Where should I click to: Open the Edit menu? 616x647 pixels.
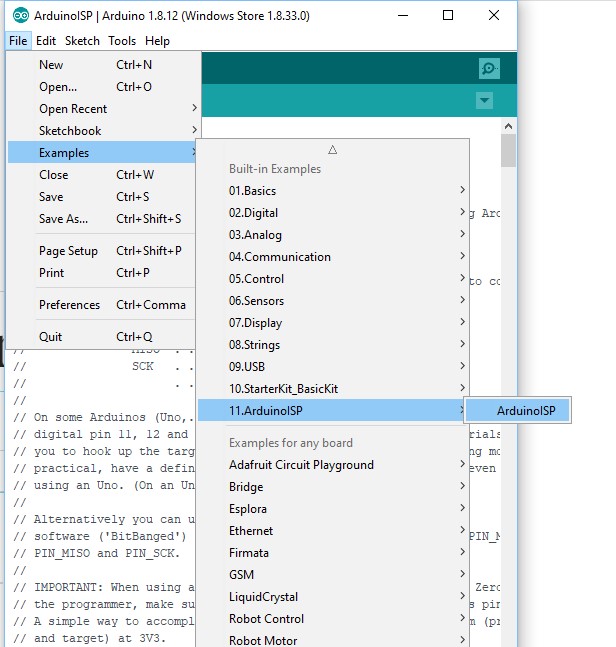point(46,41)
